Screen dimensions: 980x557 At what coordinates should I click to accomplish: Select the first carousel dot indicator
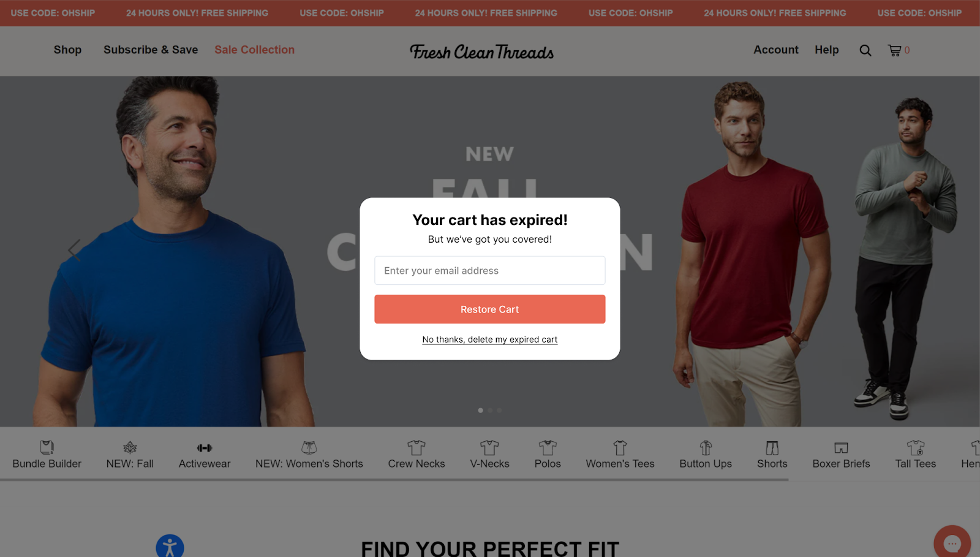click(480, 411)
